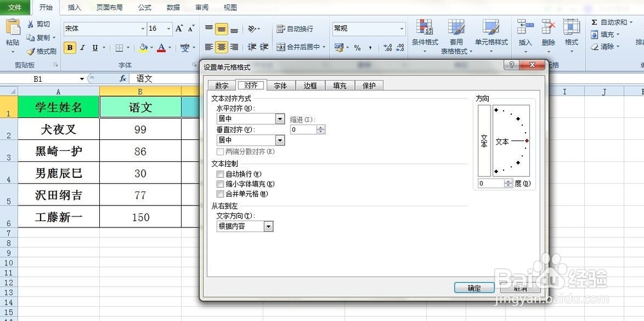Click the Copy (复制) icon
The height and width of the screenshot is (321, 644).
click(x=31, y=37)
